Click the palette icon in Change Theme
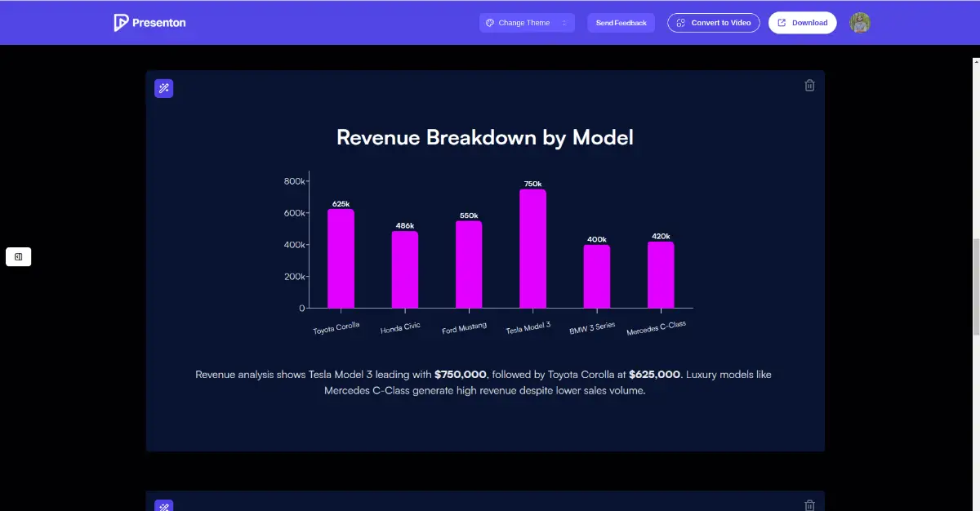 (x=490, y=23)
